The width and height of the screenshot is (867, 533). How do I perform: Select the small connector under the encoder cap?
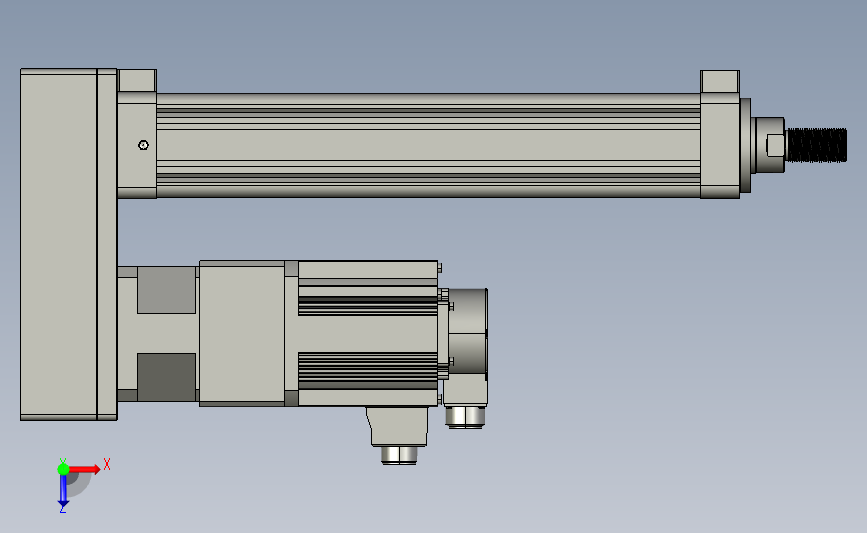(466, 417)
